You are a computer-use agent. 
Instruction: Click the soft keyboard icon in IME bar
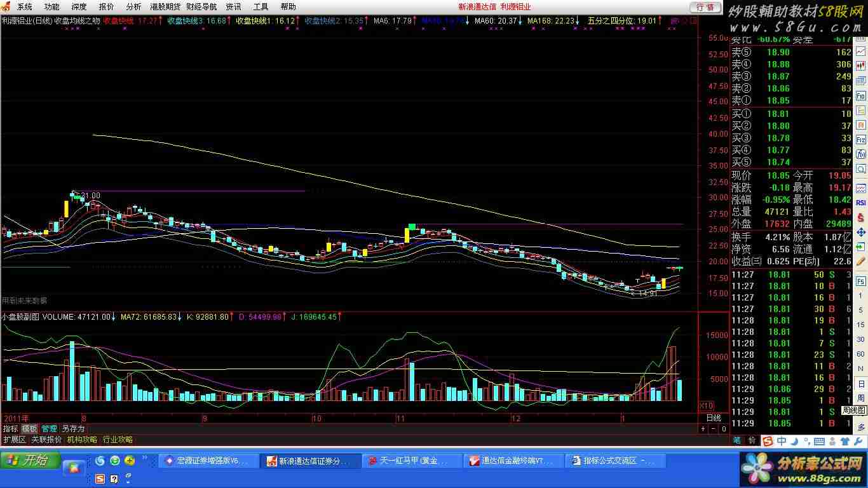tap(819, 441)
